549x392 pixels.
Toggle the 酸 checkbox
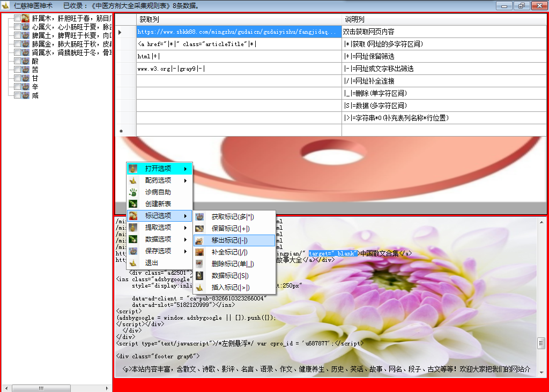click(x=17, y=61)
